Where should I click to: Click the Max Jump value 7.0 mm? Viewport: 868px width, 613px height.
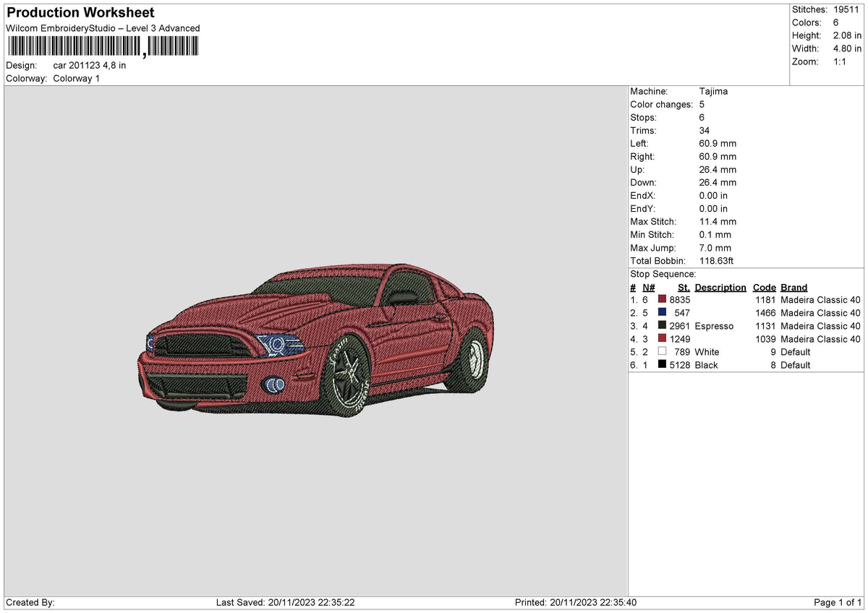coord(715,247)
